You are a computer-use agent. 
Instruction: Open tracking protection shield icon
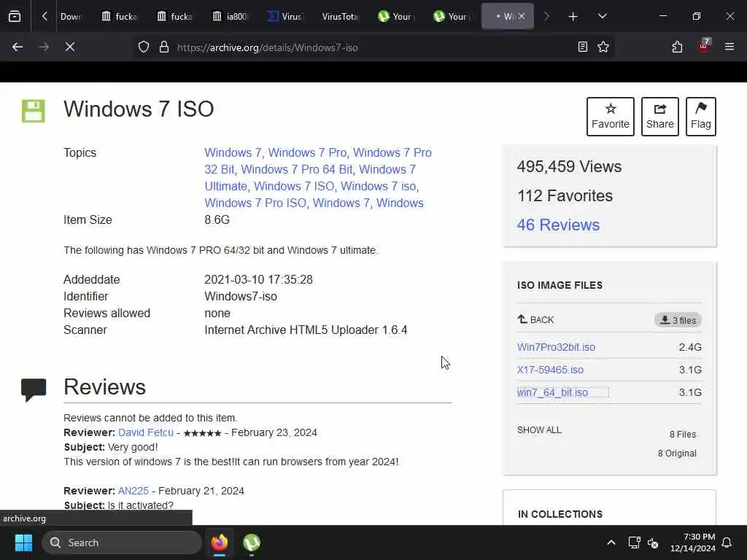tap(144, 47)
